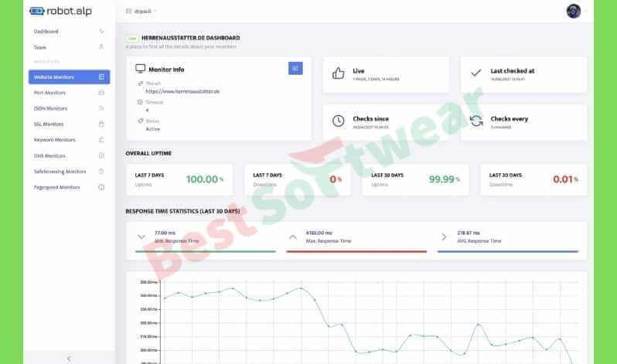Open Safebrowsing Monitors
Screen dimensions: 617x364
[69, 171]
